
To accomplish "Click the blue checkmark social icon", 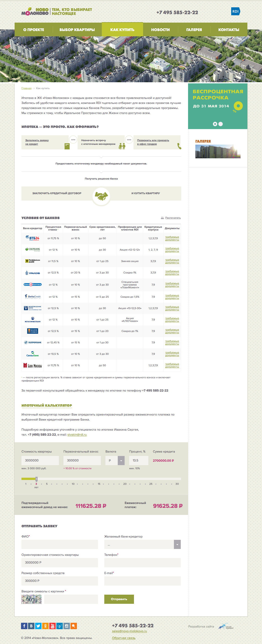I will (59, 626).
